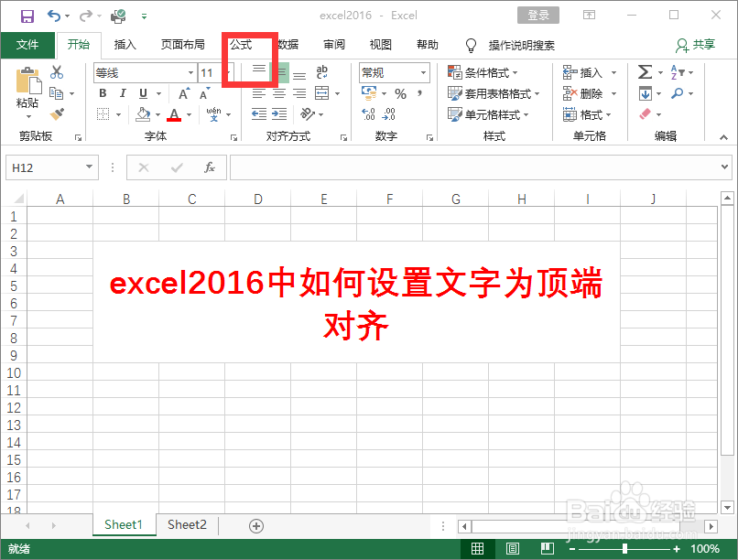
Task: Click the decrease indent icon
Action: pos(259,113)
